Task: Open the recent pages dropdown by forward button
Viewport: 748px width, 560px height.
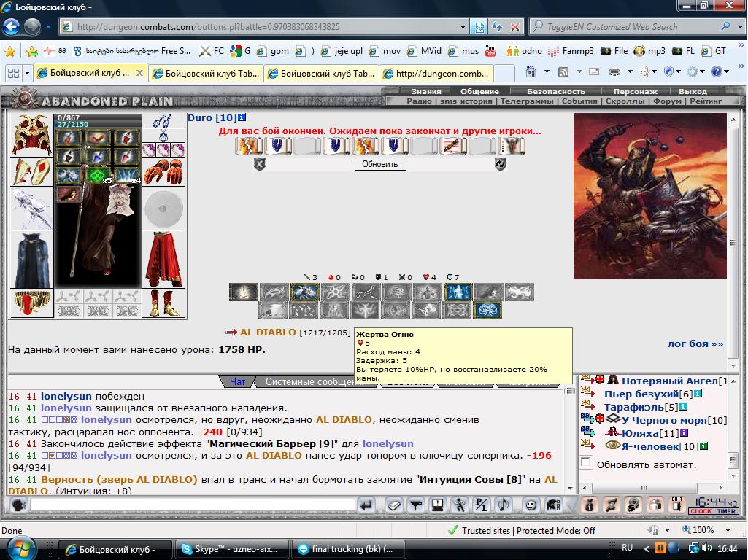Action: tap(49, 27)
